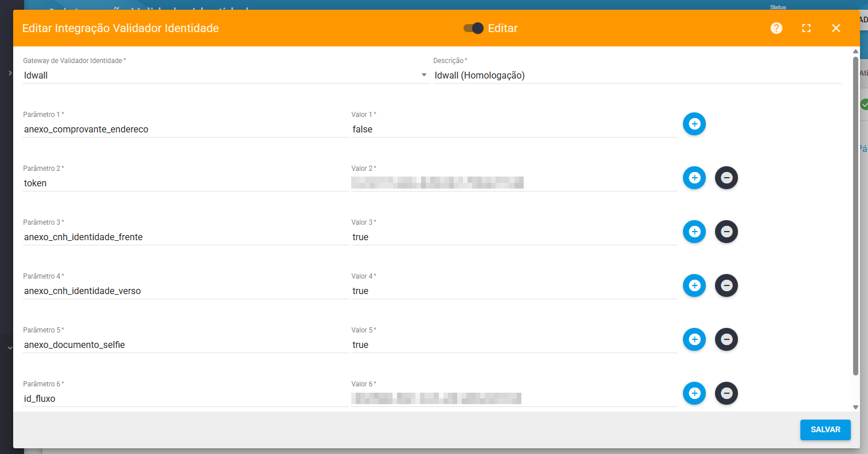
Task: Open the Gateway de Validador Identidade dropdown
Action: [226, 75]
